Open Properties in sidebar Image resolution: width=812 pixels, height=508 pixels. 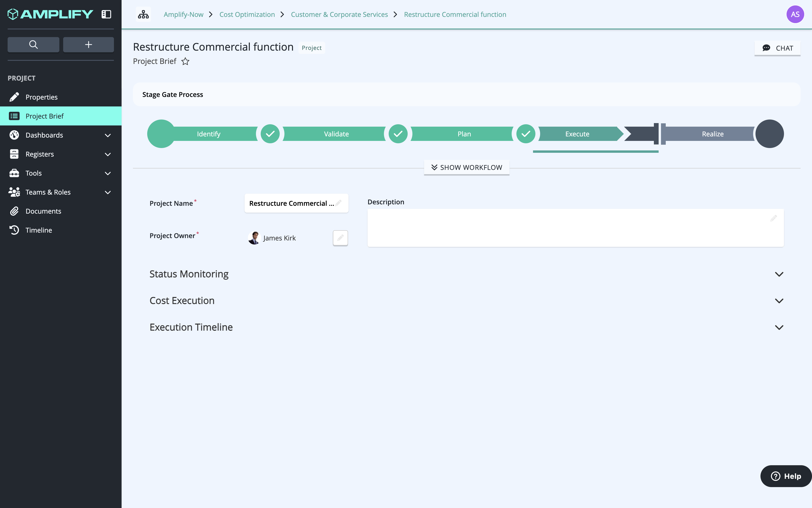pos(61,97)
